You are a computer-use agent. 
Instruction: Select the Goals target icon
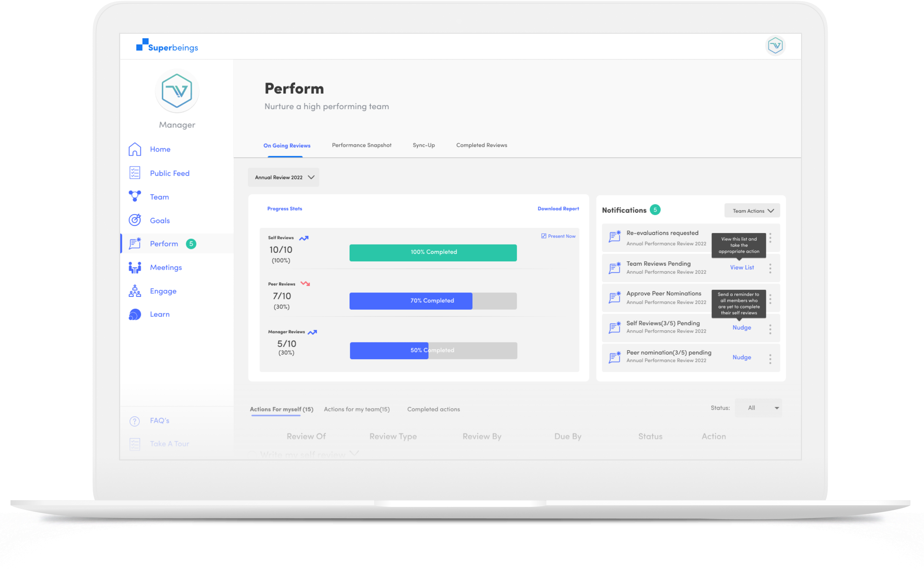pyautogui.click(x=135, y=220)
